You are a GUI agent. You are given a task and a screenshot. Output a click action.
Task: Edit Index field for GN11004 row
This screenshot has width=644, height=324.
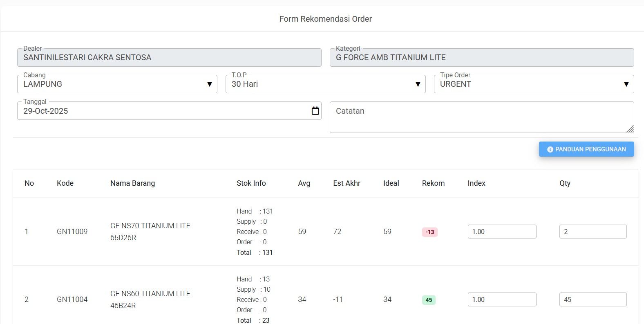click(502, 299)
